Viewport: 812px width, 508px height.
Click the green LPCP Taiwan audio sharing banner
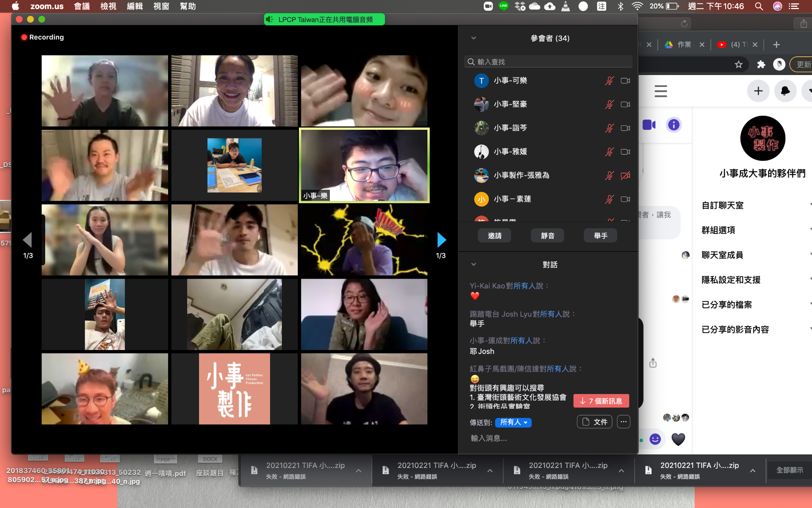click(x=324, y=19)
